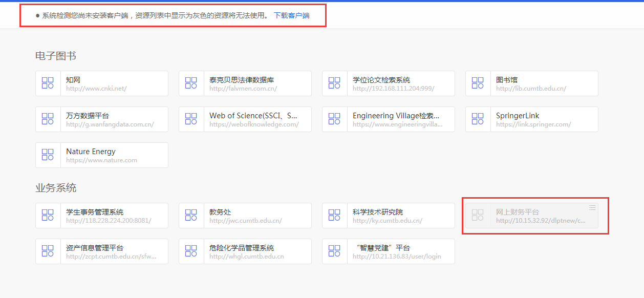
Task: Click the "智慧党建"平台 login URL
Action: (397, 257)
